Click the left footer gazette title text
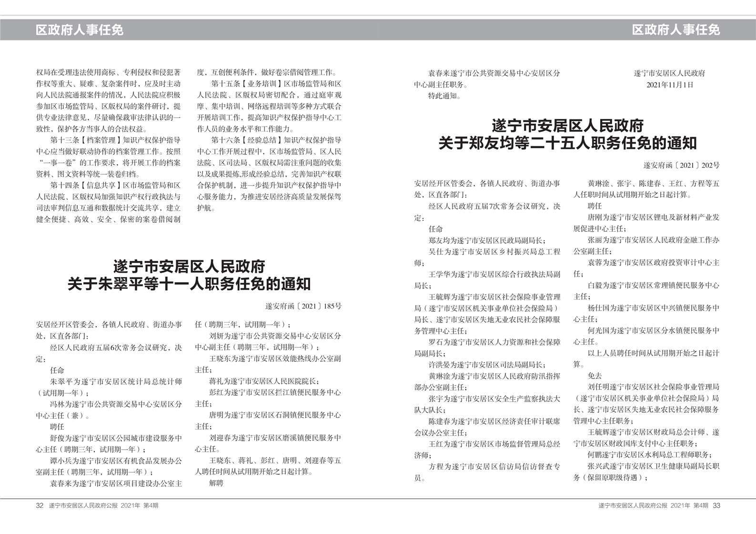 point(103,505)
